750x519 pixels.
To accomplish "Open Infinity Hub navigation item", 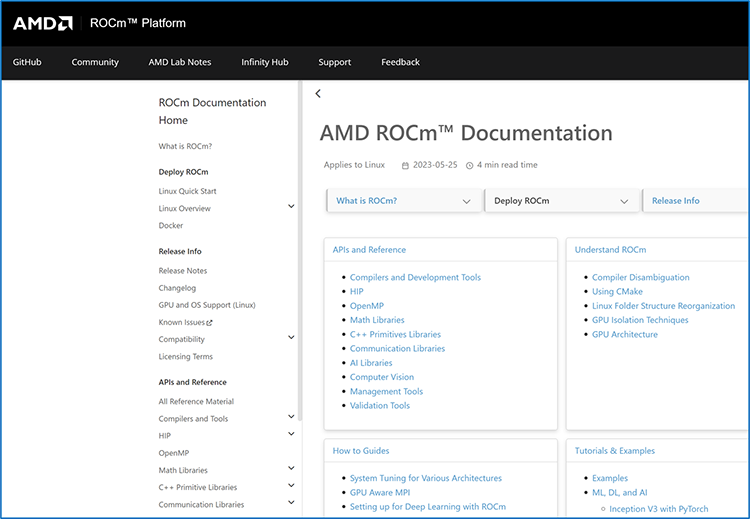I will click(265, 62).
